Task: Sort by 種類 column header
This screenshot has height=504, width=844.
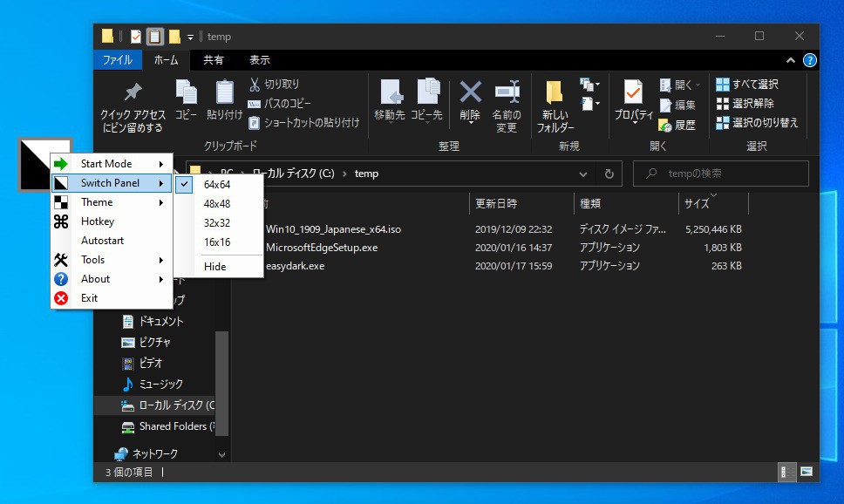Action: [x=626, y=203]
